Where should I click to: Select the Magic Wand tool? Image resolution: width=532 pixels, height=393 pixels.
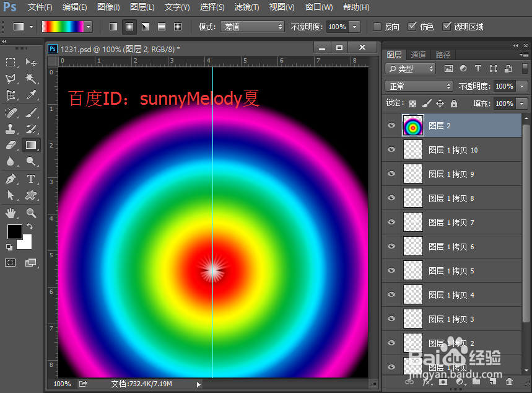31,79
